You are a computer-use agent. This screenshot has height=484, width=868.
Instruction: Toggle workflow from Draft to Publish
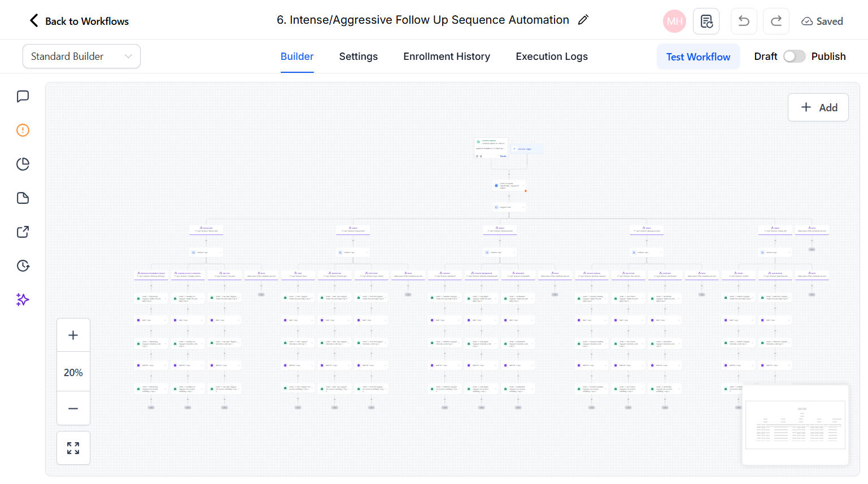pos(794,56)
